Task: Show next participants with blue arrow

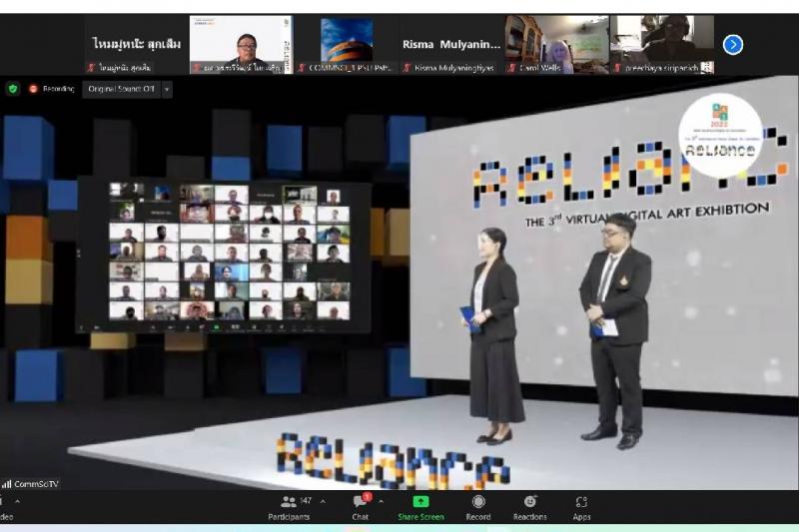Action: point(732,45)
